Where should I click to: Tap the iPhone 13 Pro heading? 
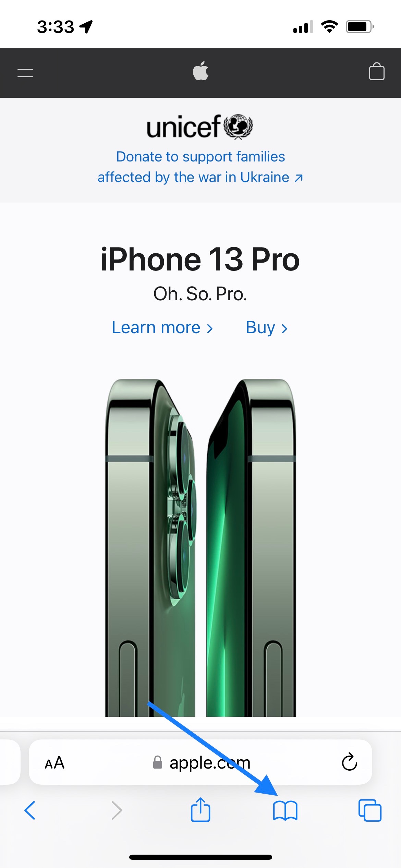(x=200, y=259)
